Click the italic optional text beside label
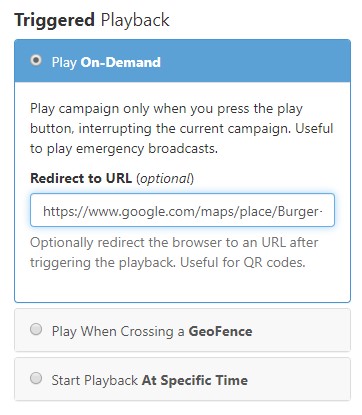The height and width of the screenshot is (415, 362). (165, 179)
